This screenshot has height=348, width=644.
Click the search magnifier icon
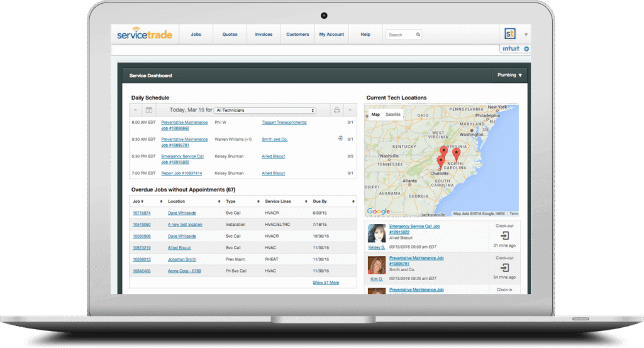pyautogui.click(x=418, y=35)
